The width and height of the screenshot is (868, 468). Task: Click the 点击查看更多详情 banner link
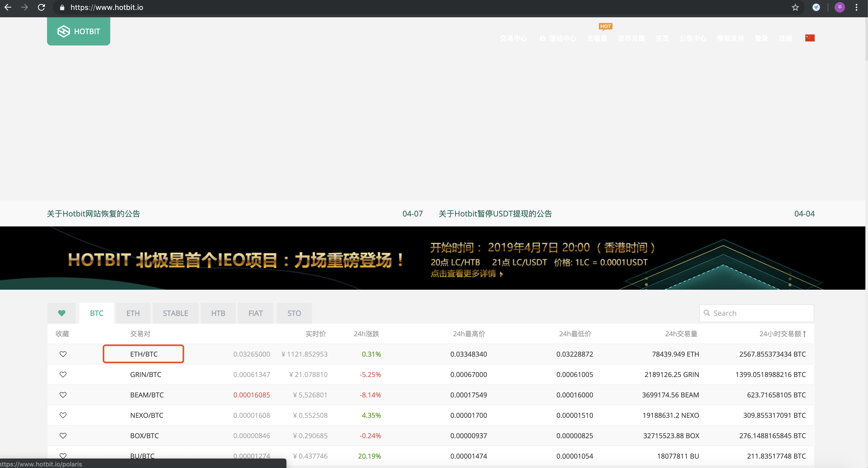pos(467,273)
